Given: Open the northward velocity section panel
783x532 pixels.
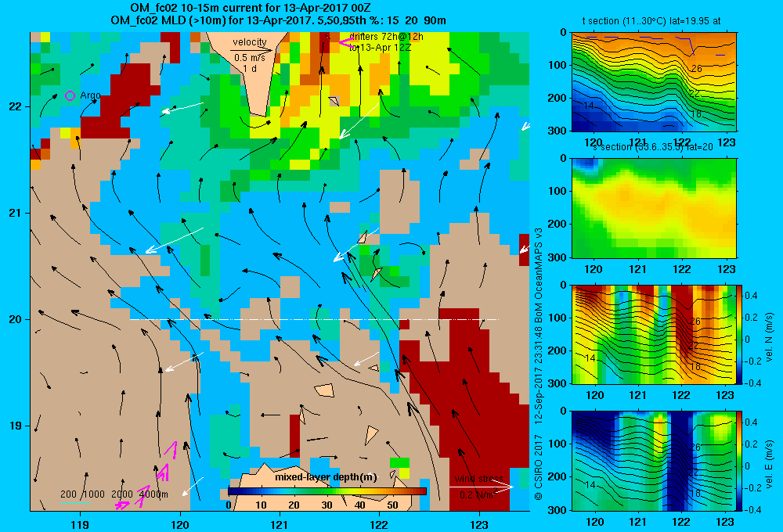Looking at the screenshot, I should [654, 334].
